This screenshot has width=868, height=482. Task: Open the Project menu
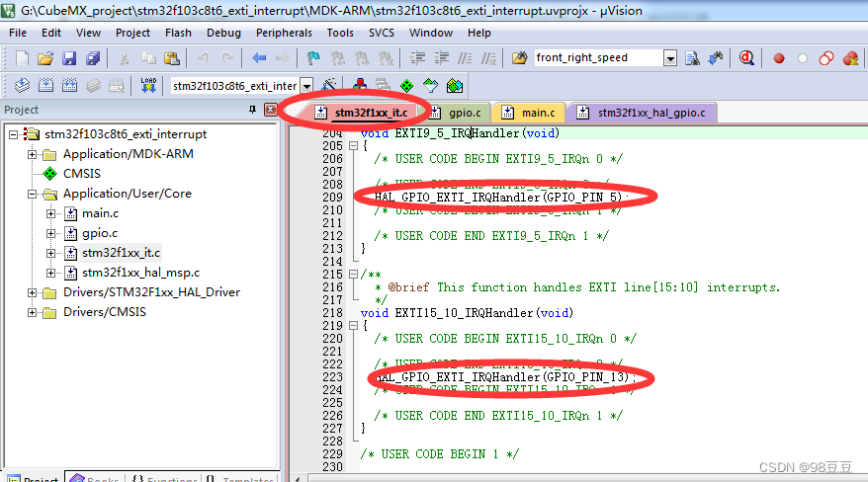click(x=132, y=33)
